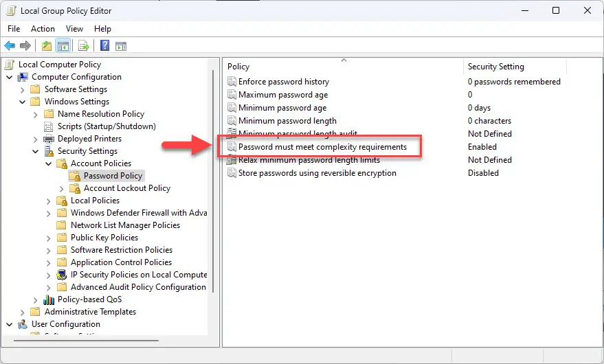Click the Forward arrow toolbar icon
Image resolution: width=604 pixels, height=364 pixels.
pos(25,46)
